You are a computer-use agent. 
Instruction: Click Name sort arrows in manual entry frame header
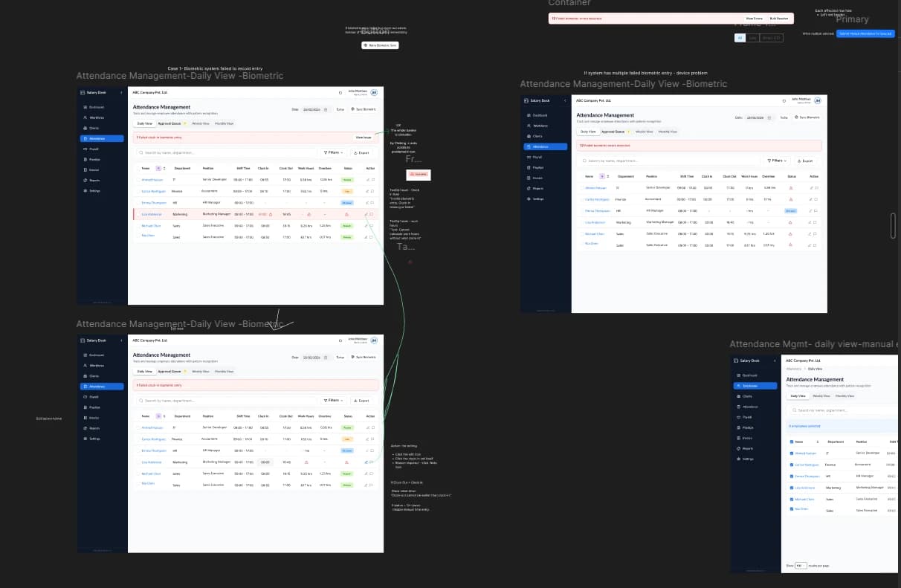(819, 442)
